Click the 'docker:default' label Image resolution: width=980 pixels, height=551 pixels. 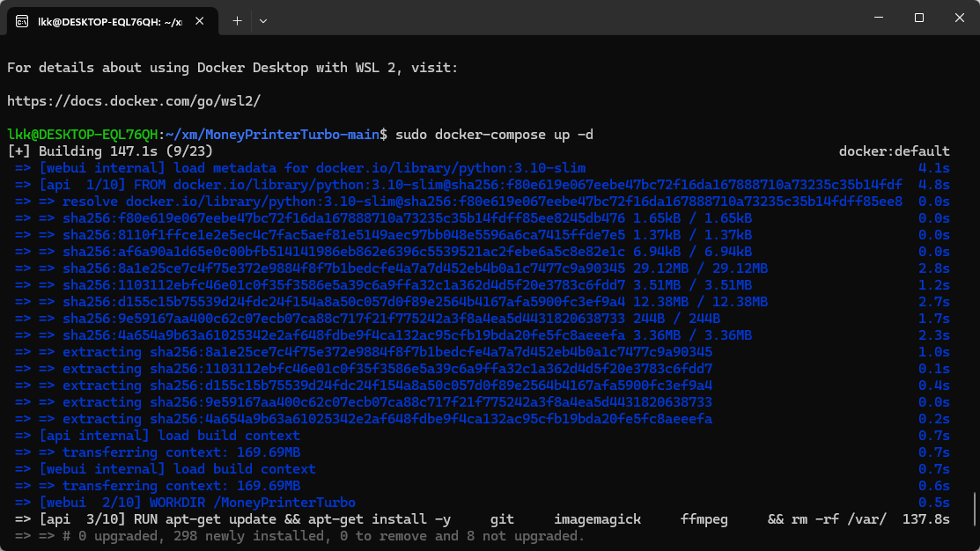click(x=894, y=151)
